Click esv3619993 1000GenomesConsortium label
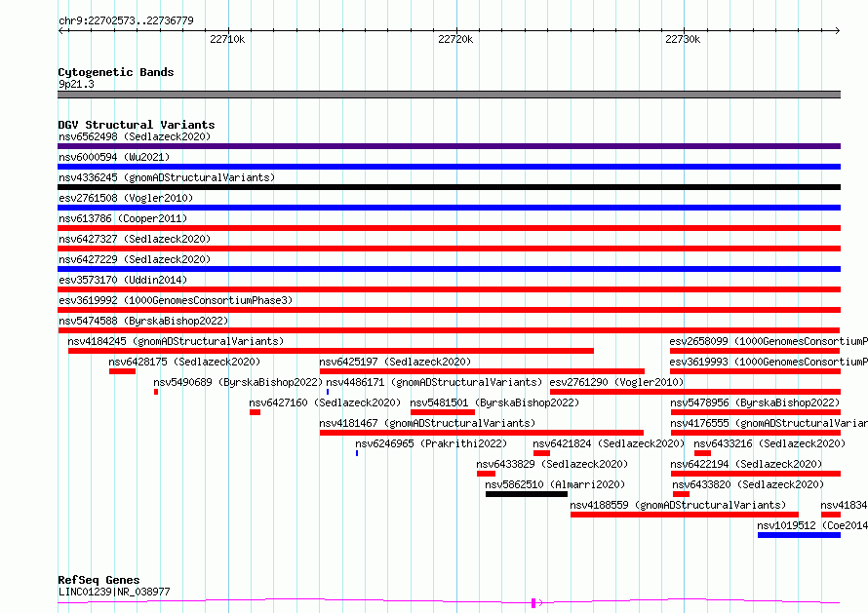 (x=769, y=362)
